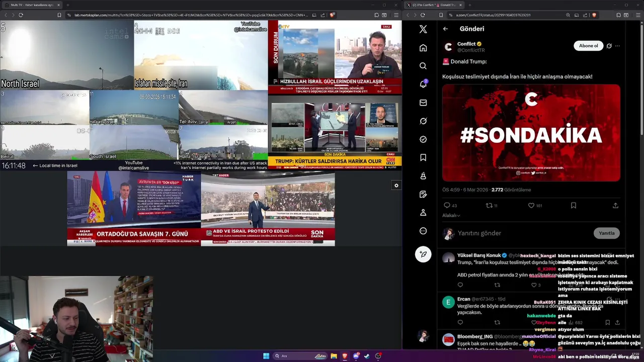Open File Explorer from taskbar
Screen dimensions: 644x362
tap(334, 356)
